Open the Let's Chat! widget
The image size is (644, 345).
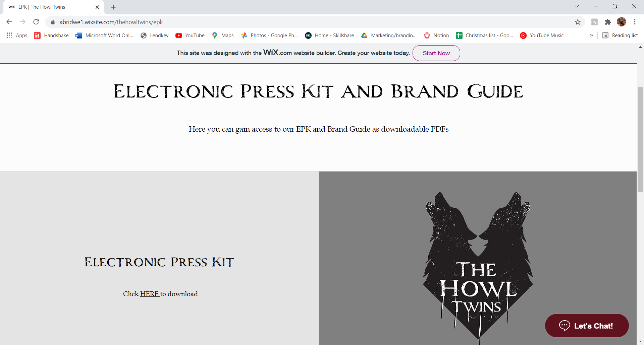(x=587, y=326)
